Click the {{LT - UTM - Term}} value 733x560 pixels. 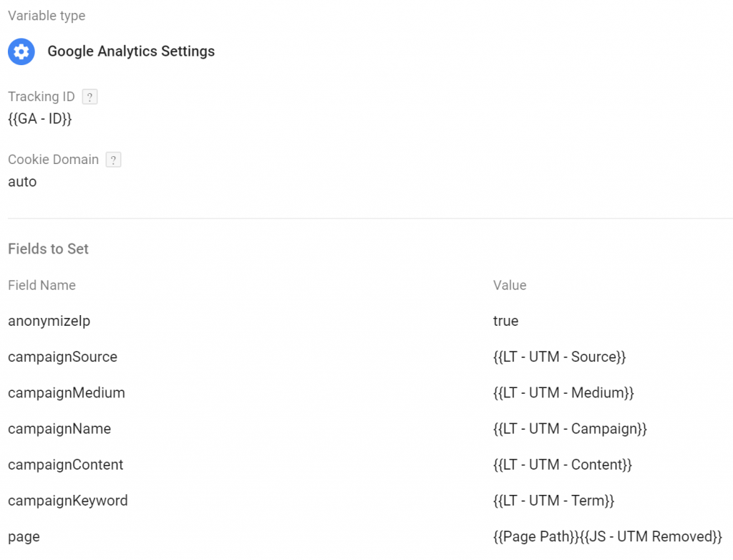tap(554, 501)
